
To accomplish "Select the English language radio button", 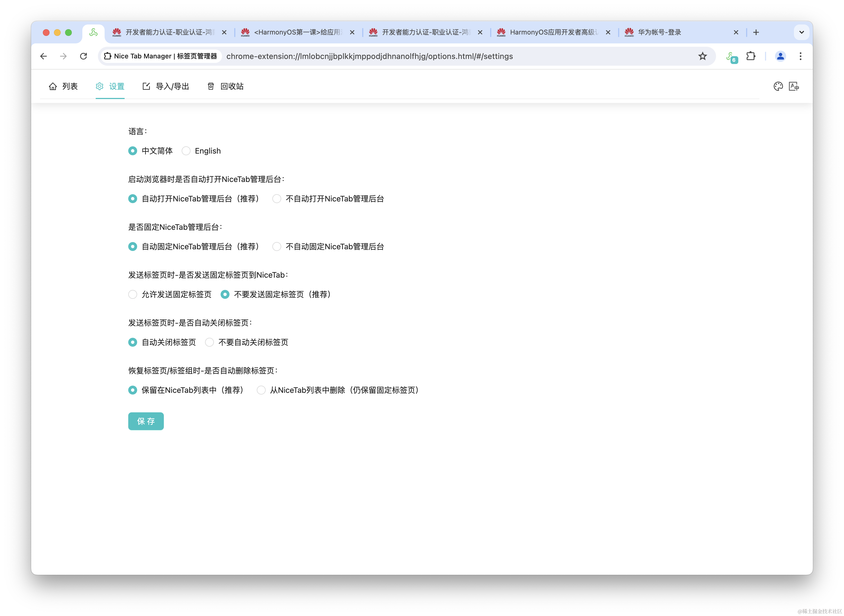I will 186,151.
